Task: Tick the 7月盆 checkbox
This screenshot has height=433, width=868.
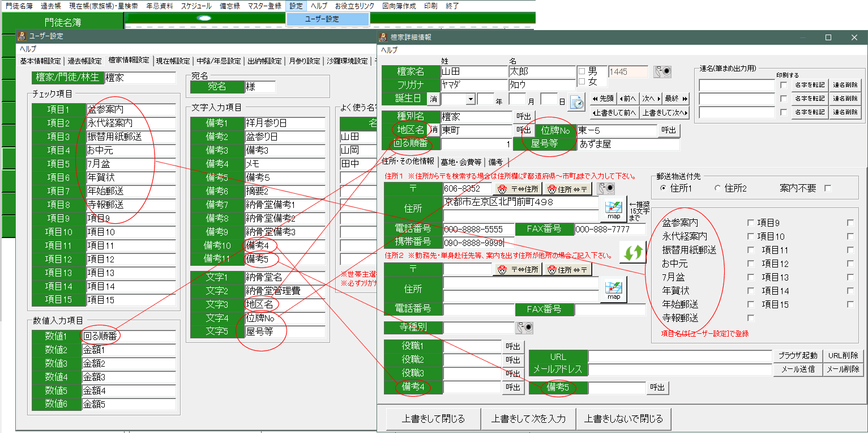Action: [751, 277]
